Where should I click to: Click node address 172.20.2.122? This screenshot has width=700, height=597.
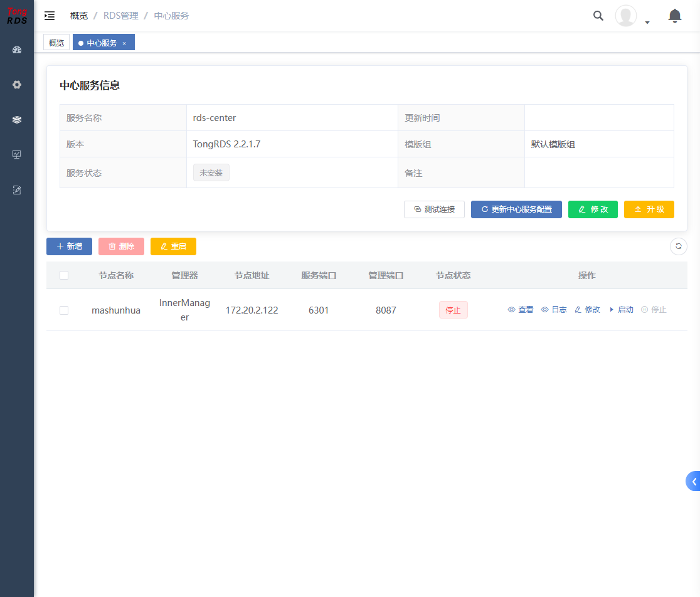click(252, 310)
